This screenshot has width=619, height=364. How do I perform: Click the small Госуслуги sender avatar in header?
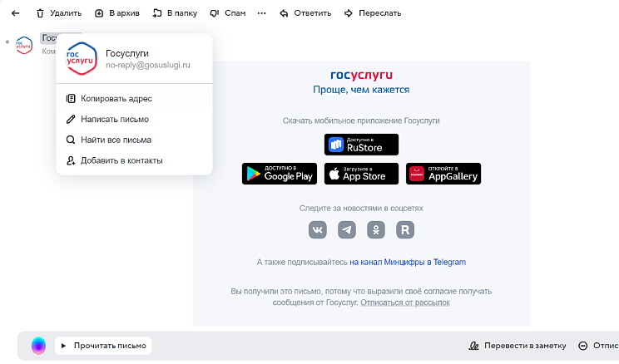pos(23,45)
